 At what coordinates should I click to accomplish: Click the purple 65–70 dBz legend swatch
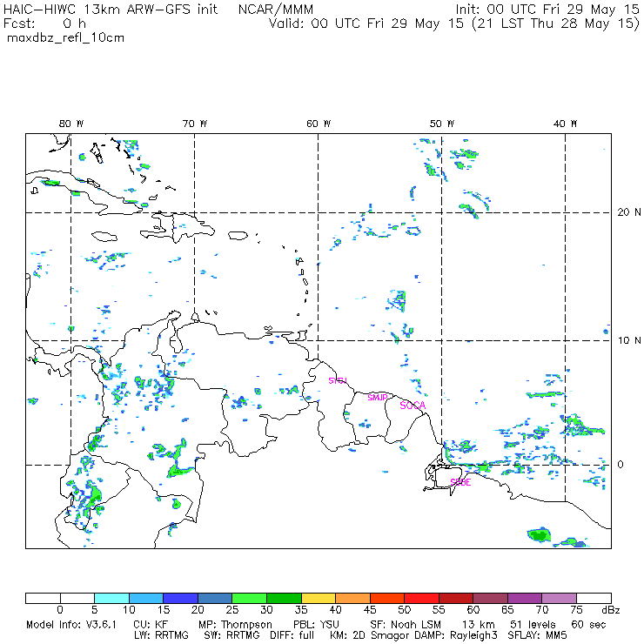click(x=525, y=598)
